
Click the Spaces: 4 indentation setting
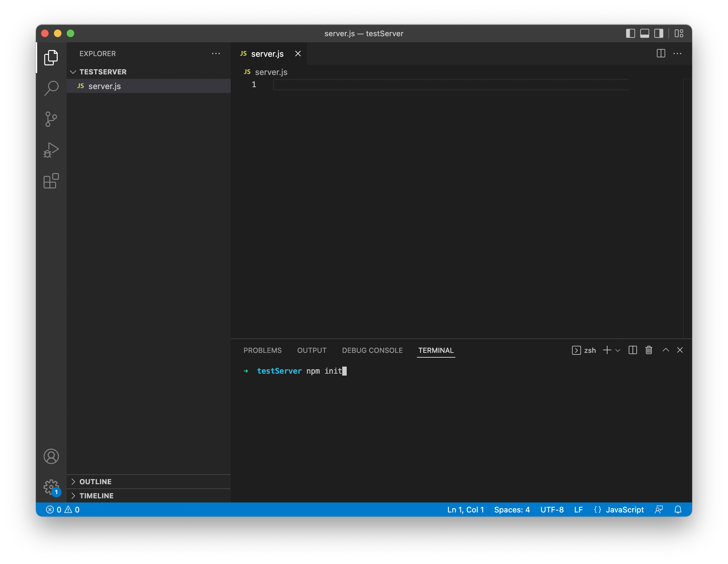coord(512,510)
